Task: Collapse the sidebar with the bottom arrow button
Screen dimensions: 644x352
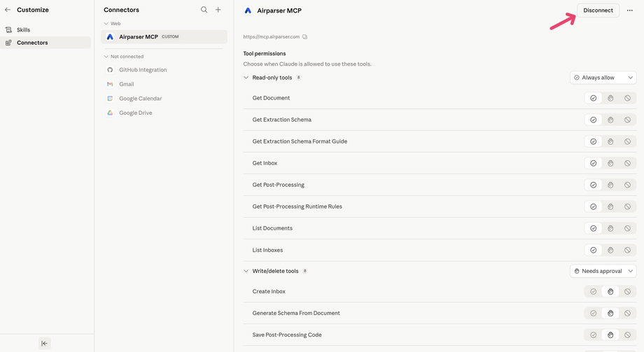Action: click(44, 344)
